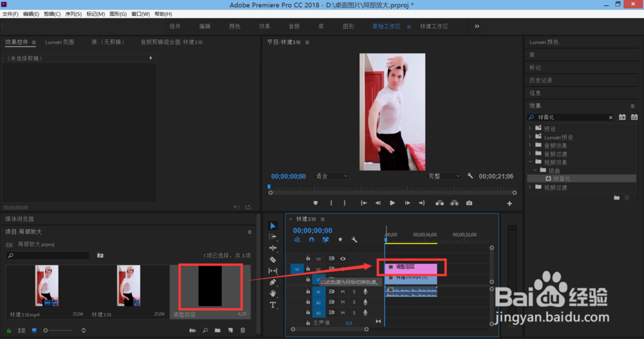644x339 pixels.
Task: Select the Slip tool
Action: [x=272, y=271]
